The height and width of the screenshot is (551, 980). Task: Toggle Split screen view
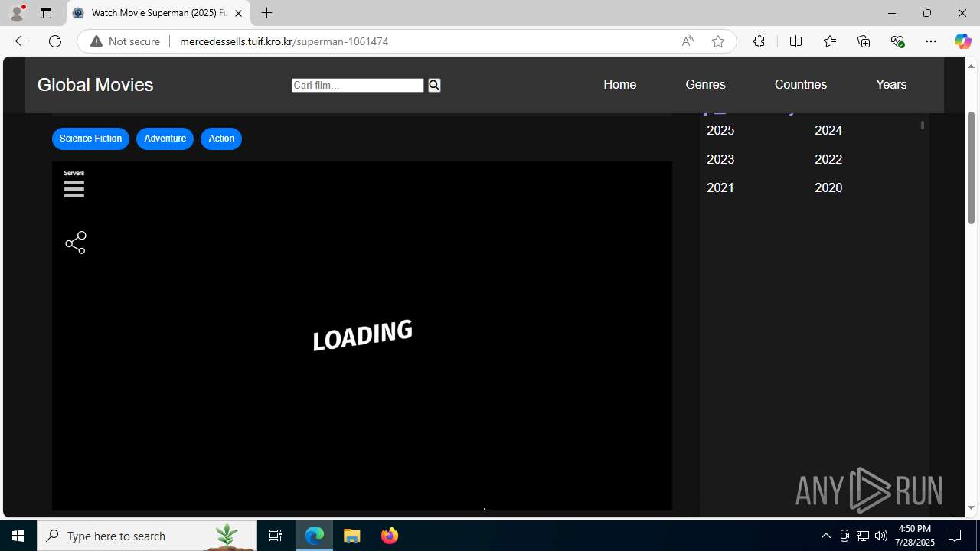pyautogui.click(x=795, y=41)
